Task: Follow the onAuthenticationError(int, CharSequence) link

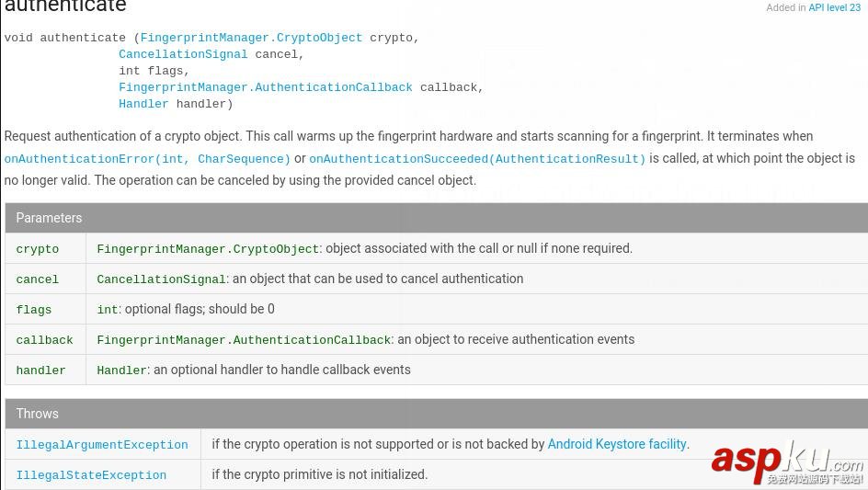Action: pos(147,159)
